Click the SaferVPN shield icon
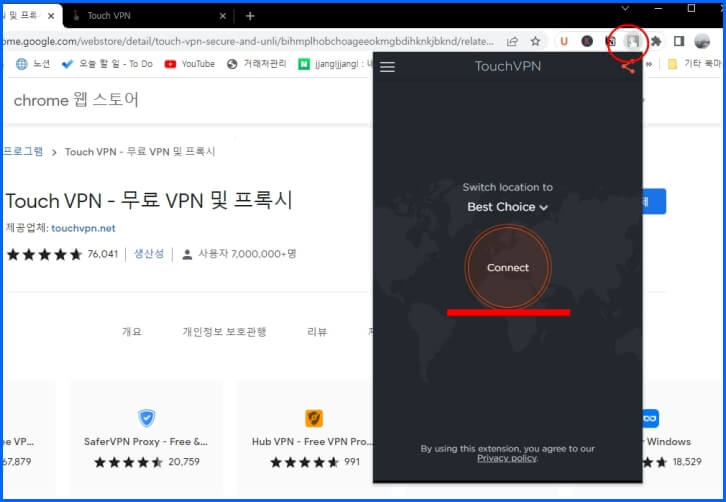The width and height of the screenshot is (726, 502). (147, 418)
